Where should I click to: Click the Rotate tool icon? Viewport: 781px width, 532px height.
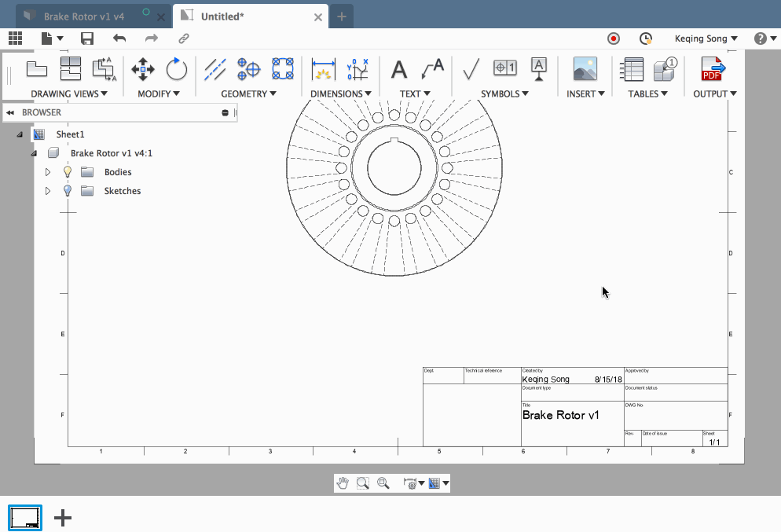coord(177,69)
